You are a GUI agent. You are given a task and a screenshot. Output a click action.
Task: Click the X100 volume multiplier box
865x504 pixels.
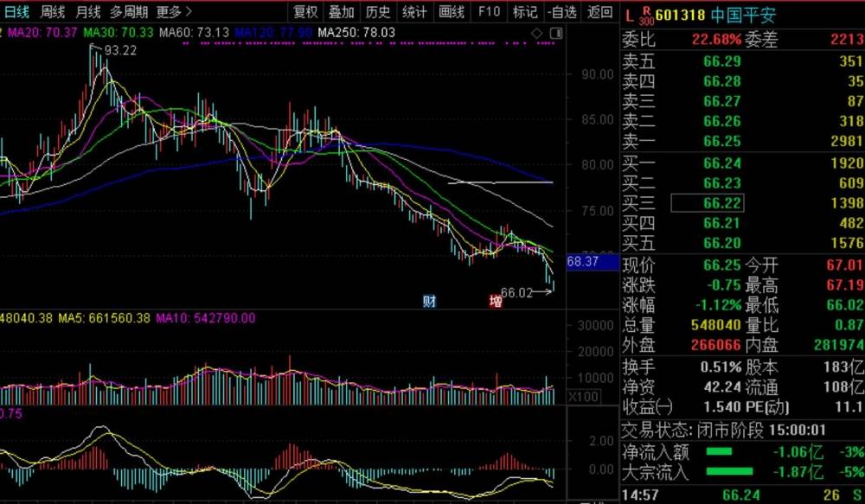pyautogui.click(x=584, y=397)
